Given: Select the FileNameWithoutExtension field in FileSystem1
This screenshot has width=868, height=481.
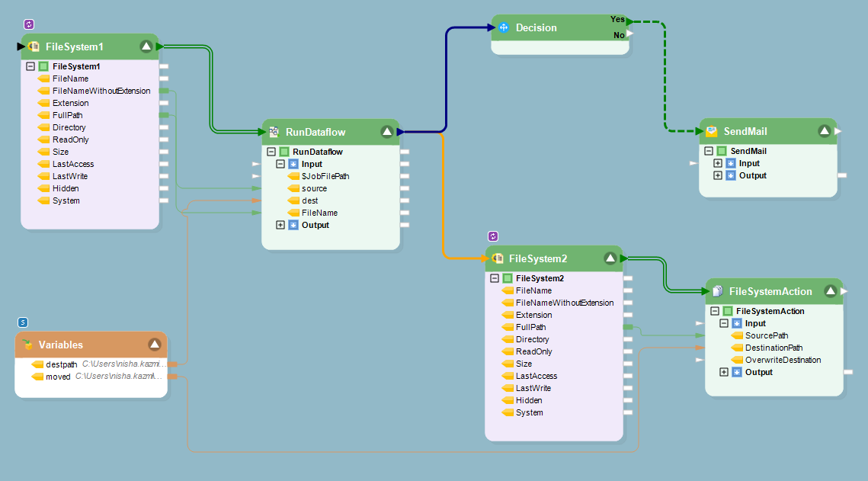Looking at the screenshot, I should click(101, 91).
